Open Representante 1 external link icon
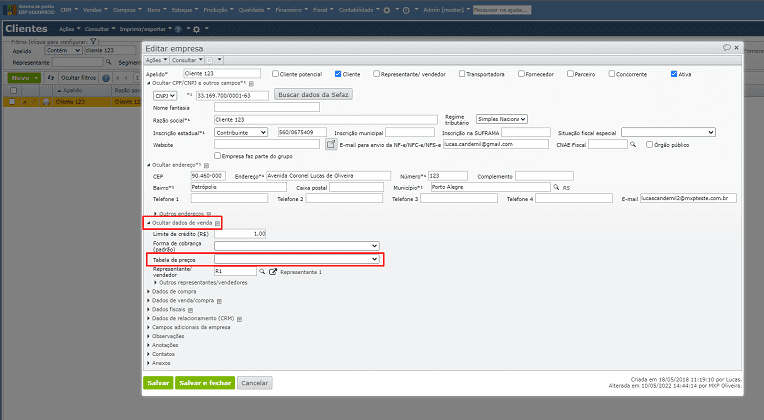Image resolution: width=764 pixels, height=420 pixels. click(x=273, y=272)
